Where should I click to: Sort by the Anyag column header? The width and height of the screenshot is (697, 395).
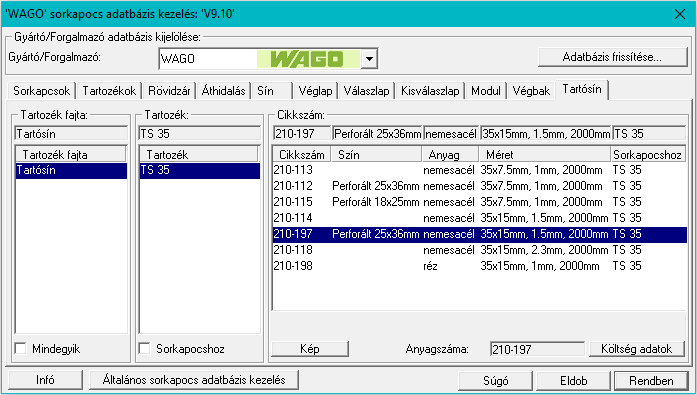(x=450, y=155)
